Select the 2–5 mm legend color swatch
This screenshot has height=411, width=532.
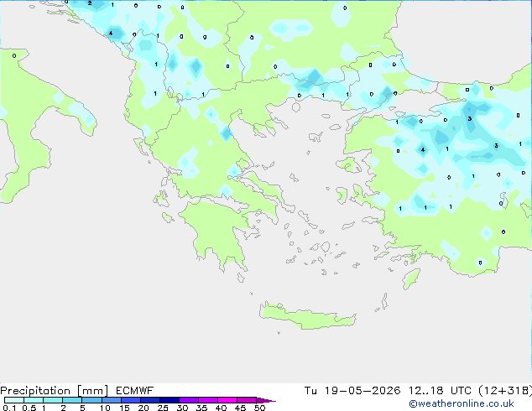(x=72, y=400)
